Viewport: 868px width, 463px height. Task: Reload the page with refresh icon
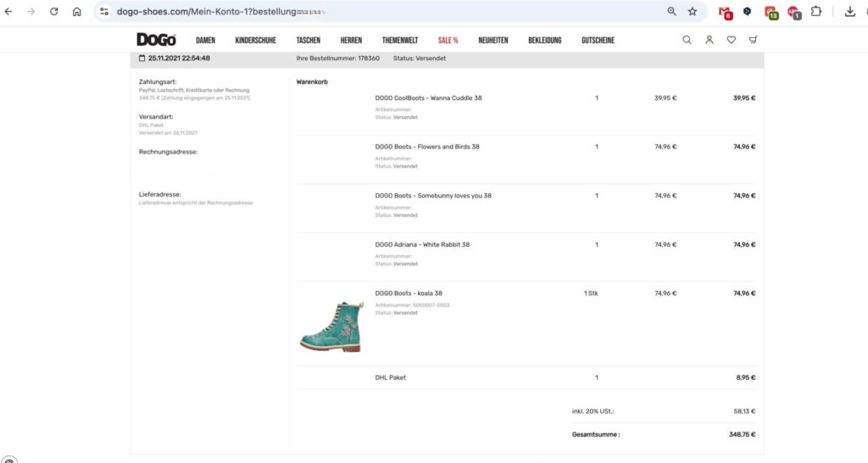pyautogui.click(x=53, y=12)
